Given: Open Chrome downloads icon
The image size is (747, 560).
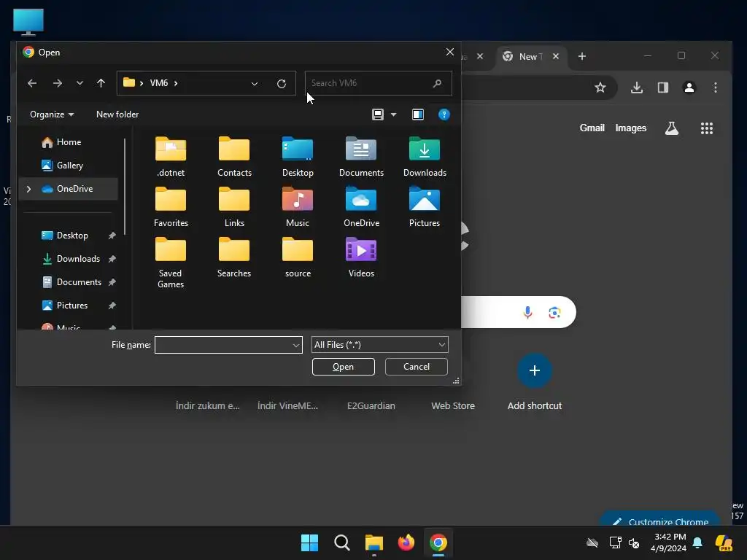Looking at the screenshot, I should 636,87.
